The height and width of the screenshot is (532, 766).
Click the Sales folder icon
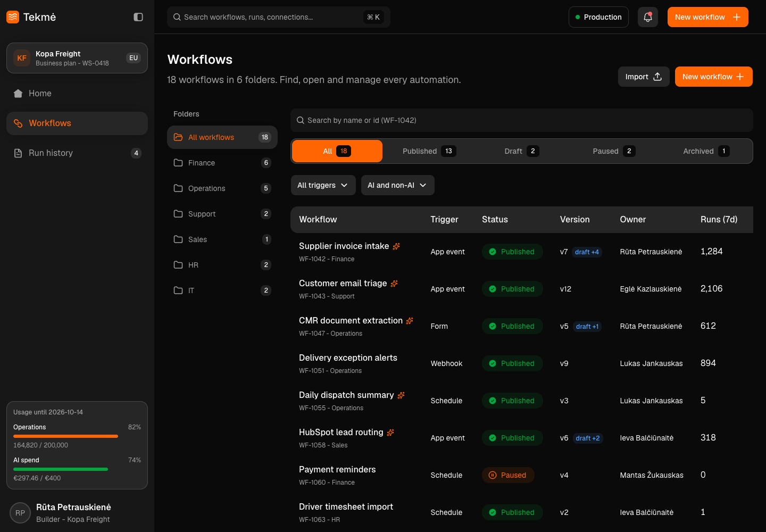pyautogui.click(x=178, y=239)
